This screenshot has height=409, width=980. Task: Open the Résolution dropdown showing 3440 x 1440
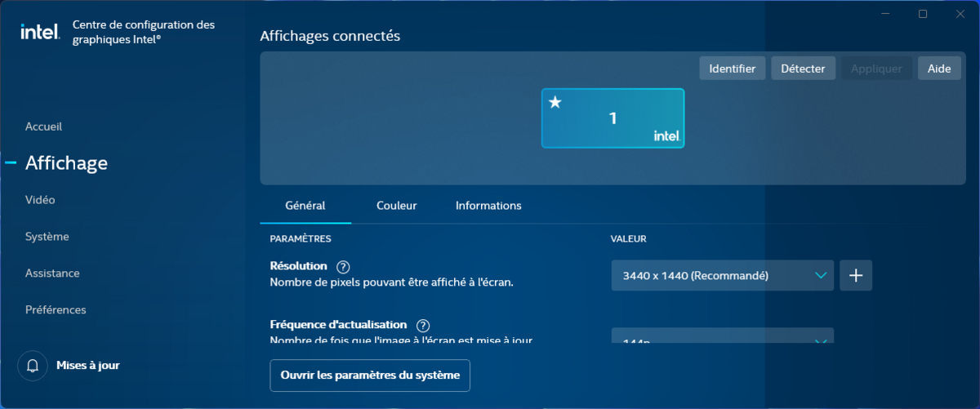click(x=723, y=276)
